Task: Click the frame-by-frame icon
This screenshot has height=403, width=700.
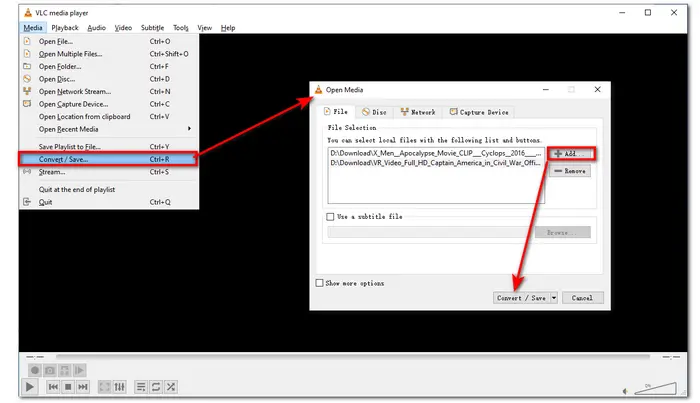Action: [79, 370]
